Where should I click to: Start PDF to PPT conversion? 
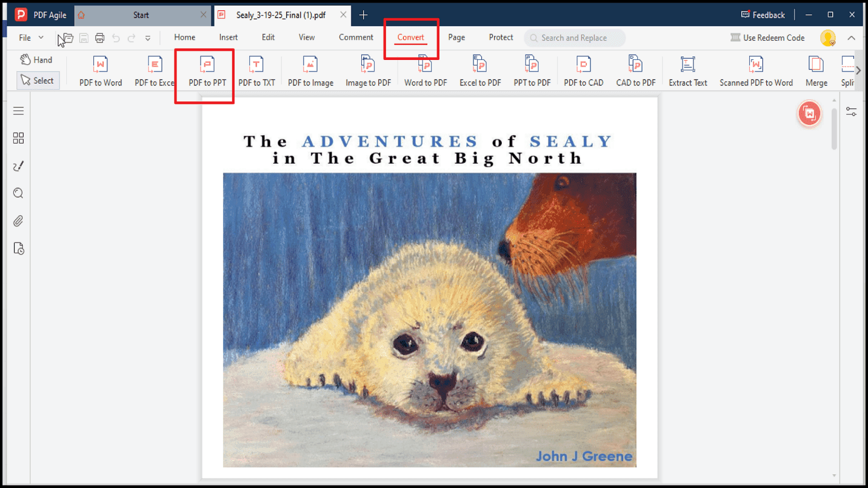pos(207,71)
